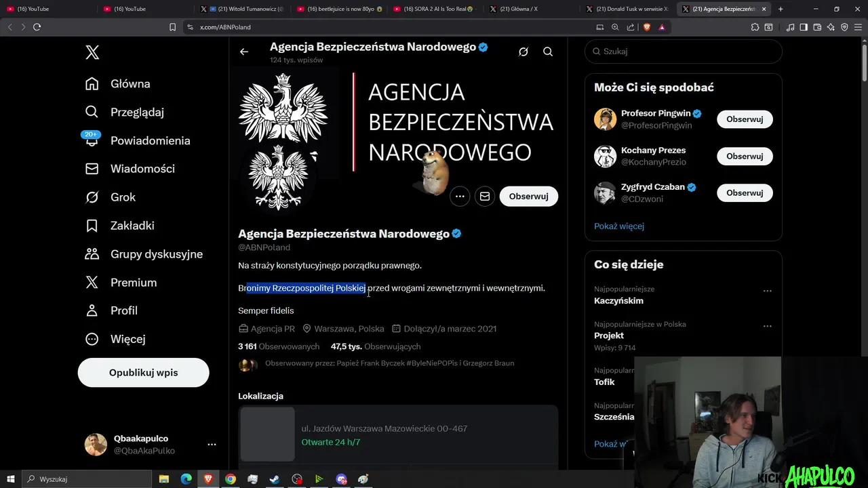Open the Kochany Prezes profile name
The height and width of the screenshot is (488, 868).
(653, 150)
